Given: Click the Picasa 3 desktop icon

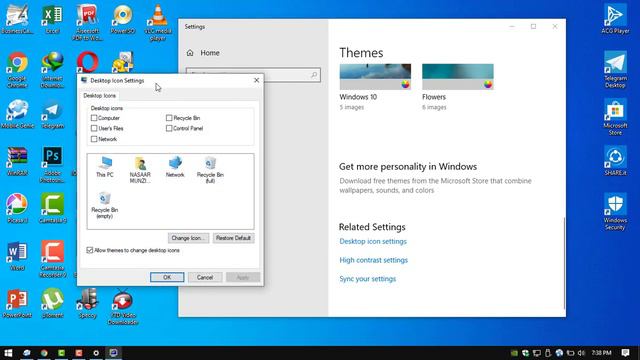Looking at the screenshot, I should pos(17,209).
